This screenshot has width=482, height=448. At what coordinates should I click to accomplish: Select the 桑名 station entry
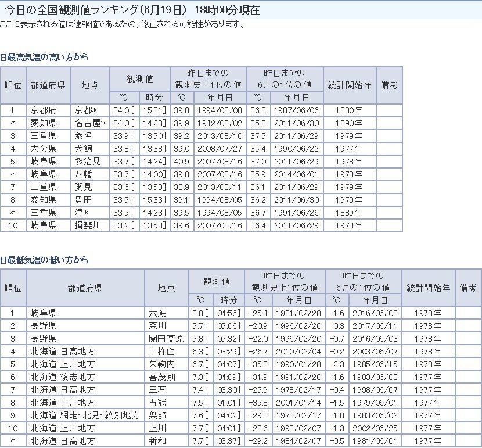tap(84, 135)
